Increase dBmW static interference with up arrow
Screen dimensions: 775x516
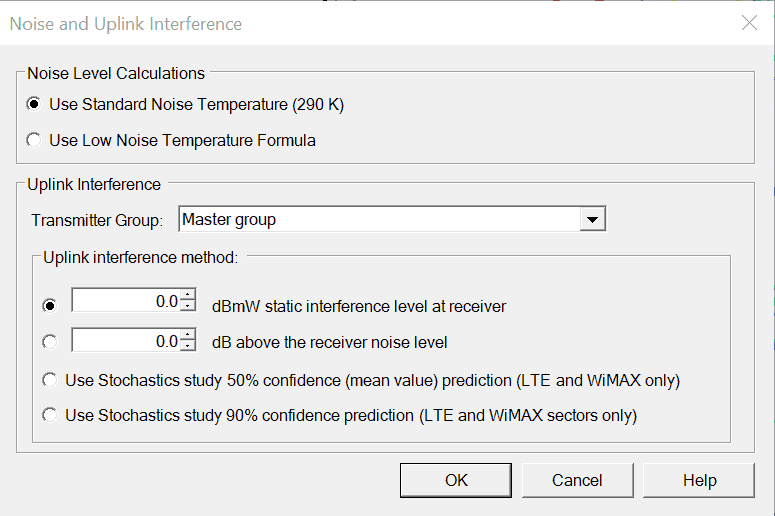(188, 296)
